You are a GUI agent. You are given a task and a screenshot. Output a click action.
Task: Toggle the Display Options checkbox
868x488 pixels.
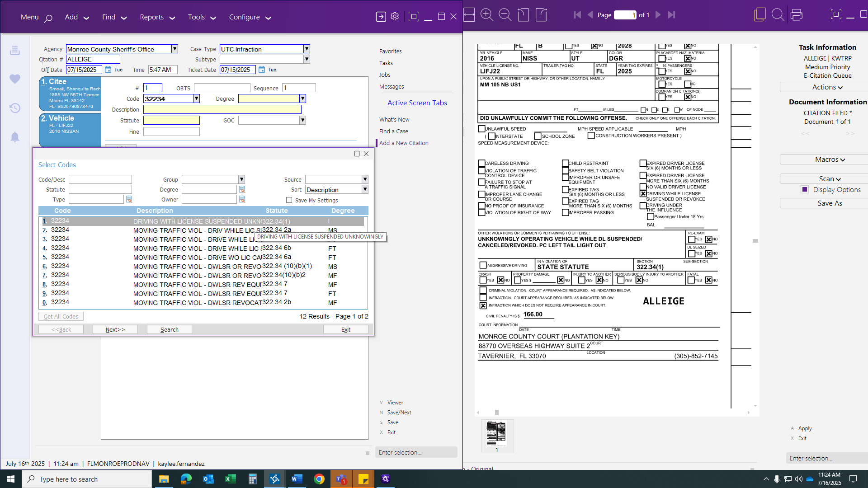pyautogui.click(x=805, y=189)
